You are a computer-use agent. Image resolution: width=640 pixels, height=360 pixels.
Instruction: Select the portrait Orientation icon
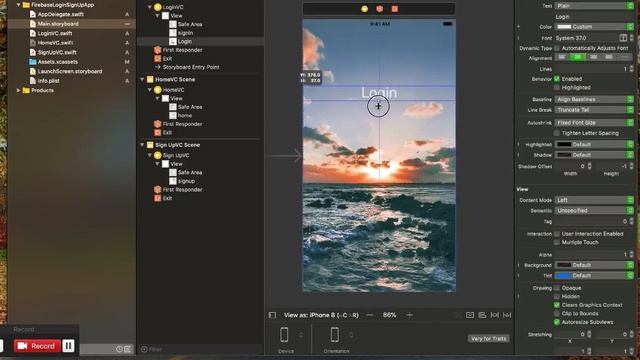[335, 335]
